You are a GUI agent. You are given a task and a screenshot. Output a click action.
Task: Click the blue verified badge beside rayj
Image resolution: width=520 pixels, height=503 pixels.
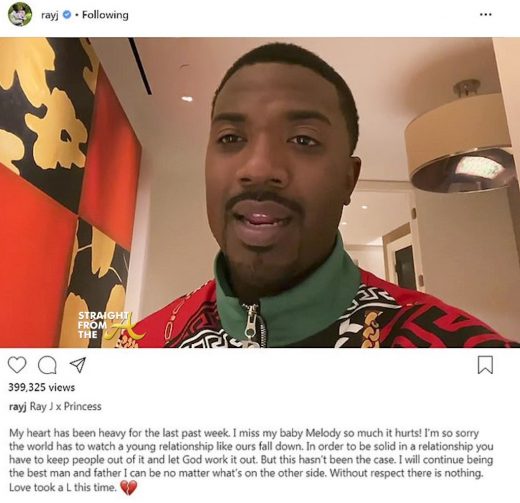[67, 15]
